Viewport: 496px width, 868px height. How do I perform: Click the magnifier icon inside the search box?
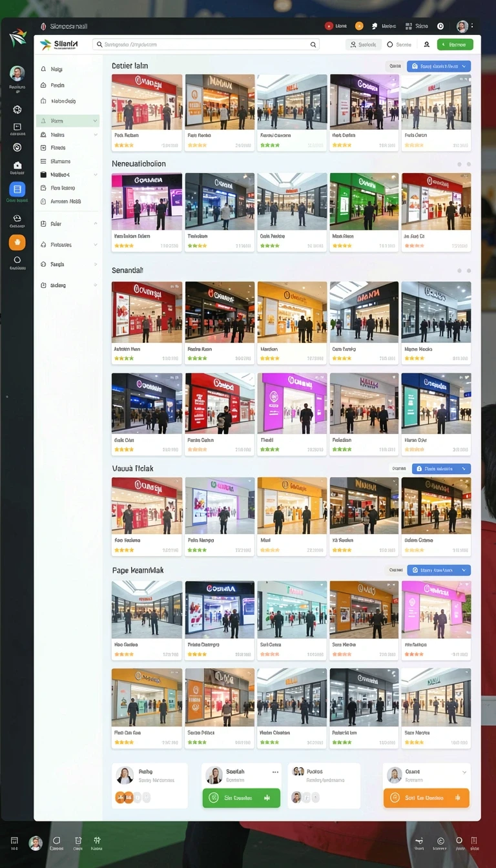pyautogui.click(x=313, y=45)
